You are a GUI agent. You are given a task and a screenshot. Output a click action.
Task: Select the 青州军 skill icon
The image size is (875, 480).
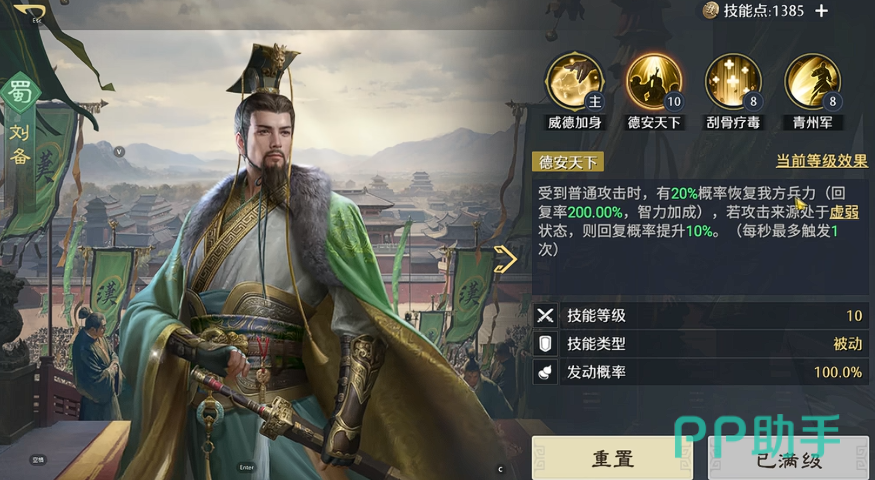(x=812, y=82)
